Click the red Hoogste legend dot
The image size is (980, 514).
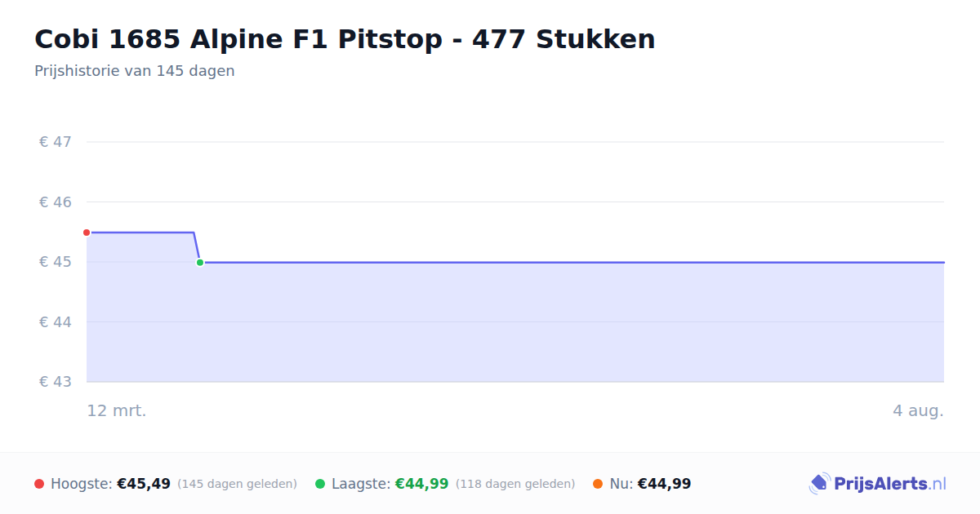[39, 484]
